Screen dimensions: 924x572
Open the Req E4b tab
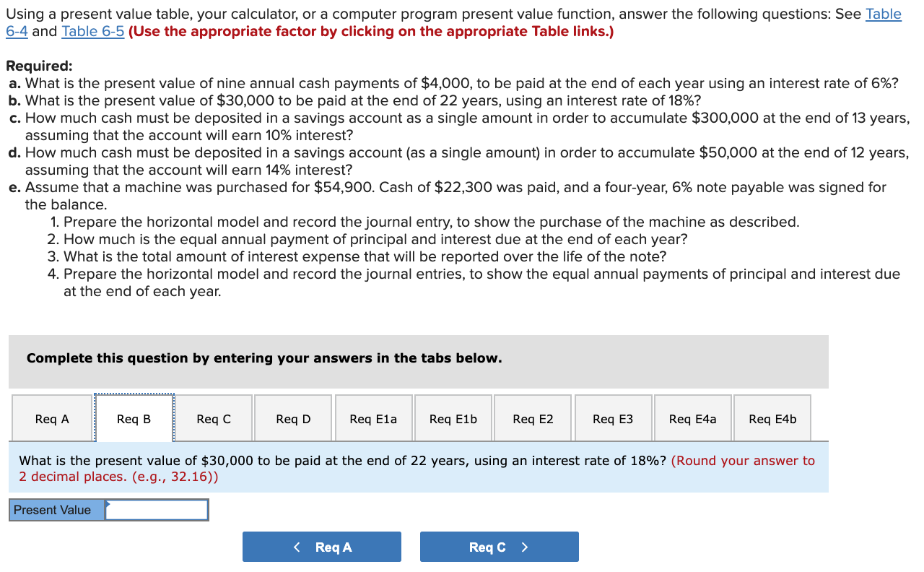pos(772,417)
